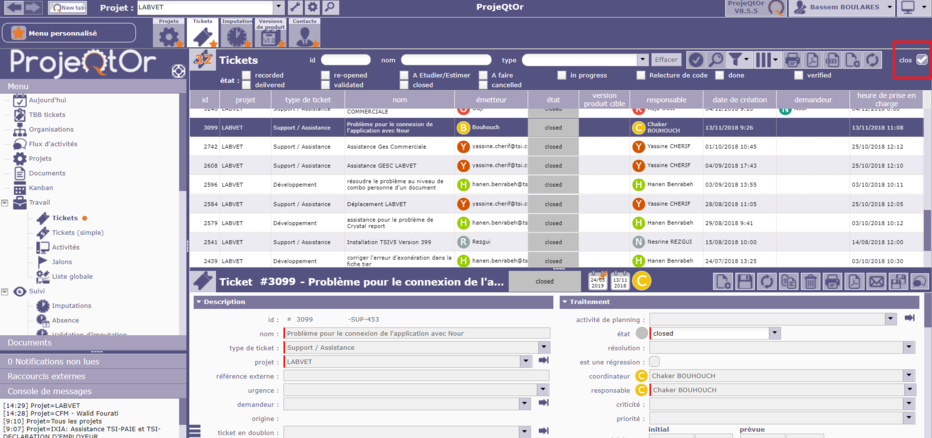Open the 'résolution' dropdown
The width and height of the screenshot is (932, 438).
tap(909, 348)
